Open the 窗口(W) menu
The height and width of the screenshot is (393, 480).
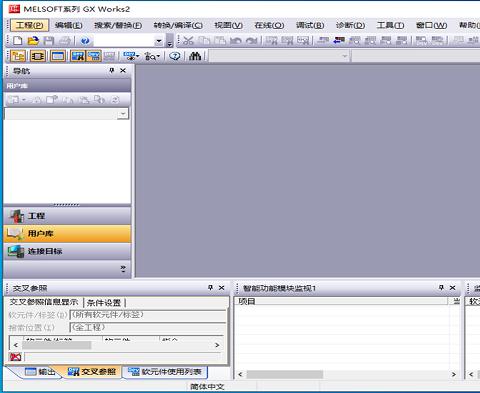(x=431, y=25)
